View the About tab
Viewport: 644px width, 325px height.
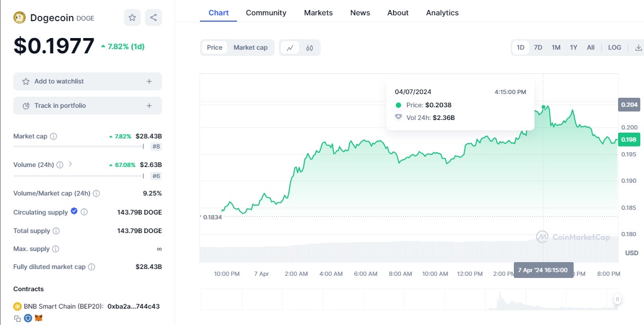(x=398, y=13)
